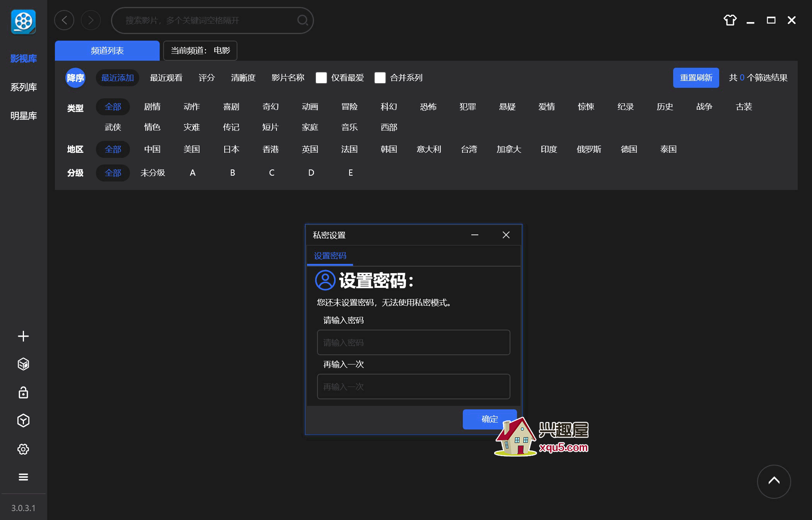Click the plus add icon in sidebar

click(x=23, y=336)
